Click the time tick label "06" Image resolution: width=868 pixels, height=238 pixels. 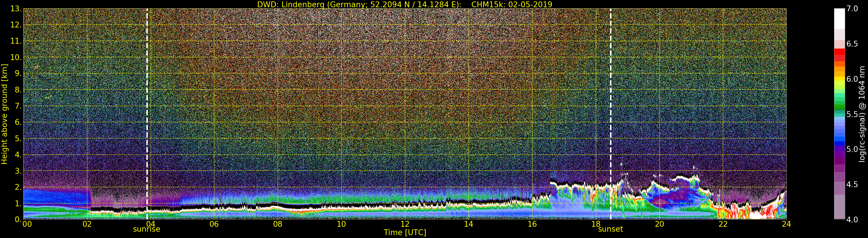point(214,224)
